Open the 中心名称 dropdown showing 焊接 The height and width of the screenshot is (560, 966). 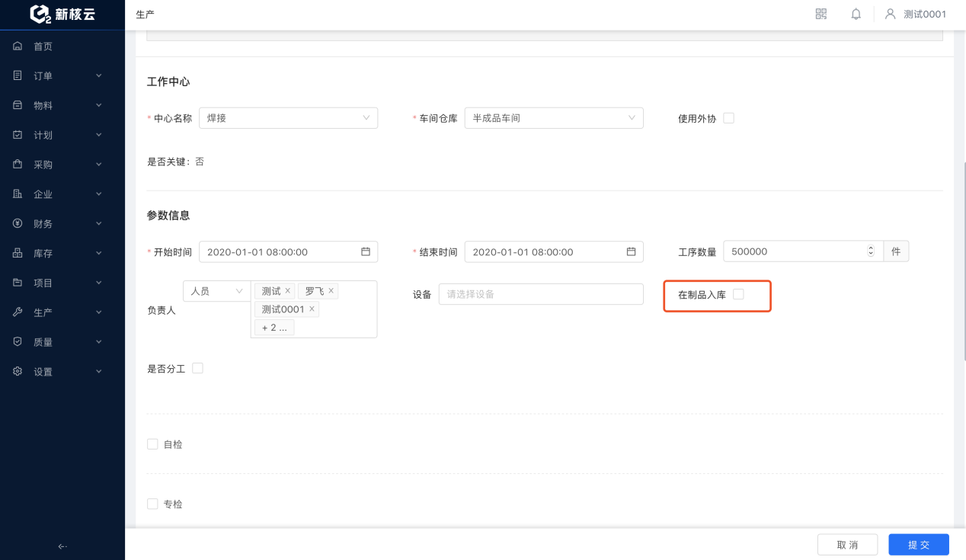tap(288, 118)
